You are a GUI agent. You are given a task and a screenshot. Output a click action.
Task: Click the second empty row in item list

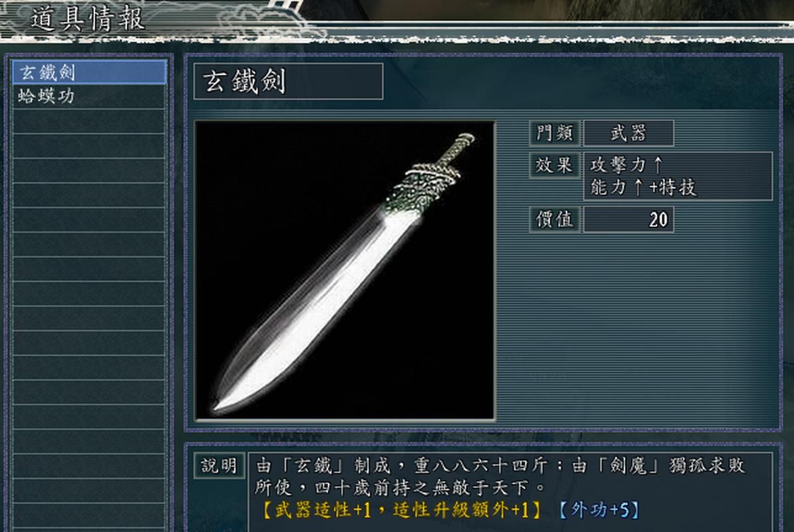click(89, 146)
